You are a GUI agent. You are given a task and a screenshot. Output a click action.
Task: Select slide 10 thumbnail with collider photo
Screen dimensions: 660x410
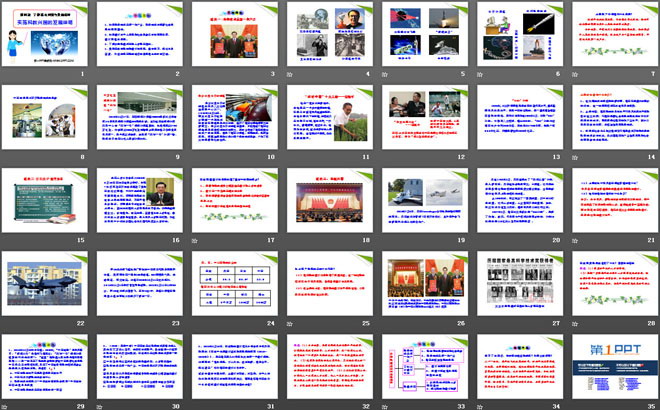click(x=235, y=117)
